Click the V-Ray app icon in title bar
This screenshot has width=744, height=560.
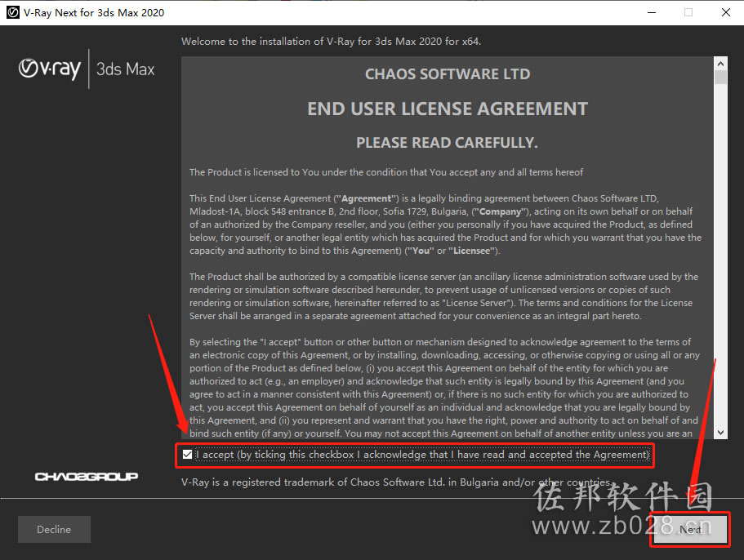[13, 12]
